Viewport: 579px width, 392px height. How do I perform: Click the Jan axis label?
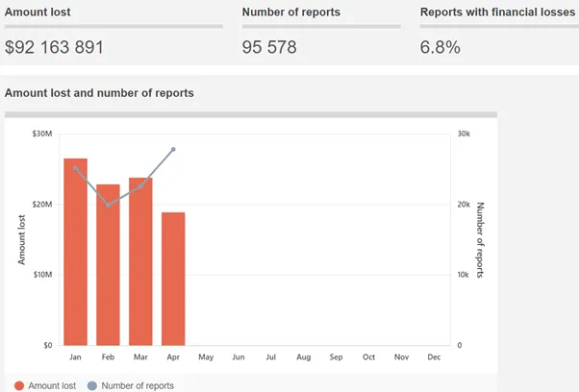75,357
